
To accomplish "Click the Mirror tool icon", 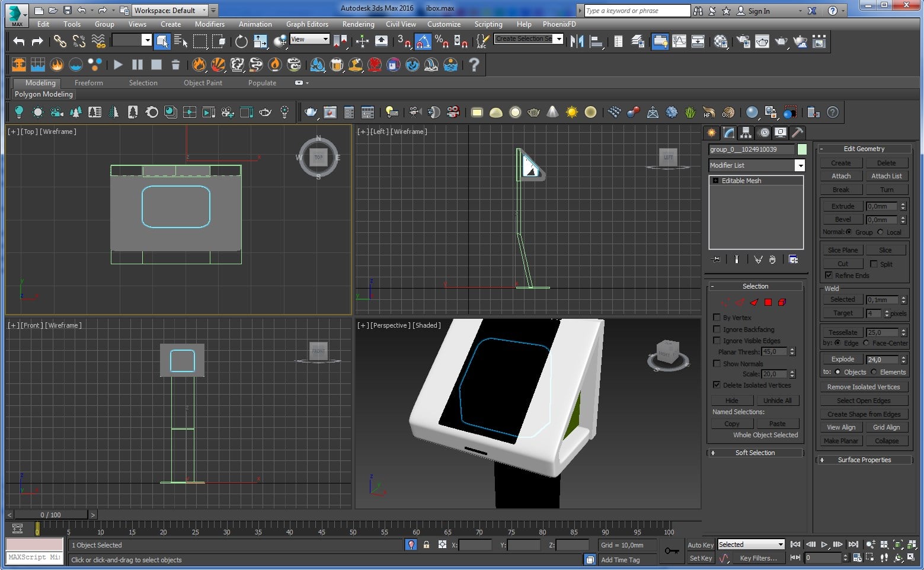I will point(577,41).
